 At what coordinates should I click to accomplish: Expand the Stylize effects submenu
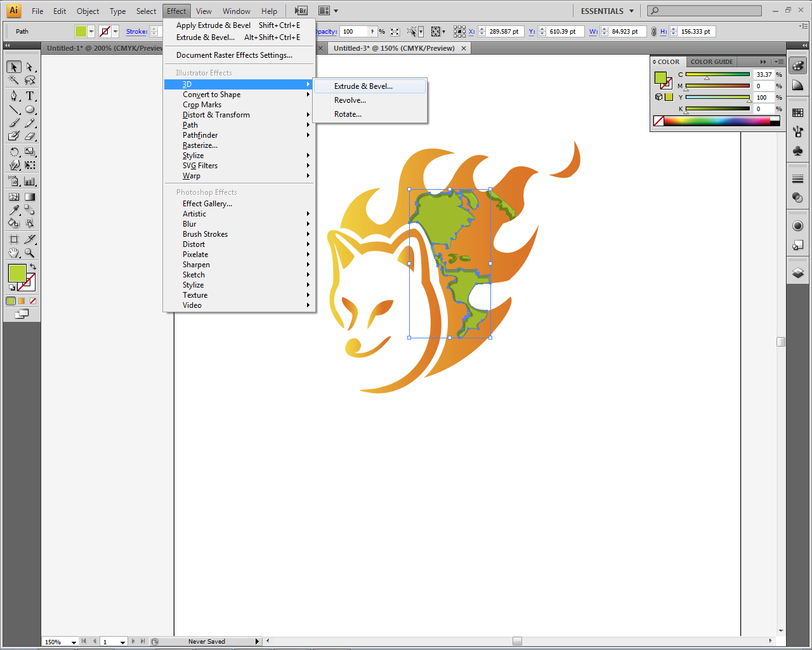193,155
